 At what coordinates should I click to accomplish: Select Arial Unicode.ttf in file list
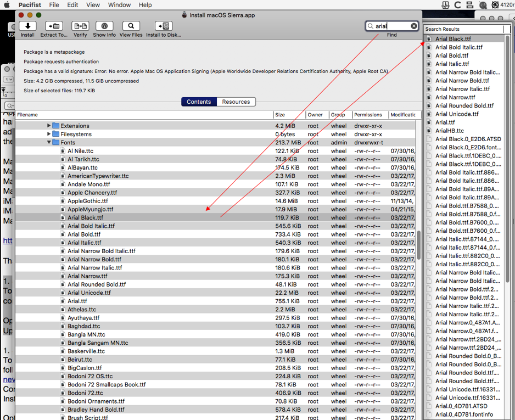[x=89, y=293]
